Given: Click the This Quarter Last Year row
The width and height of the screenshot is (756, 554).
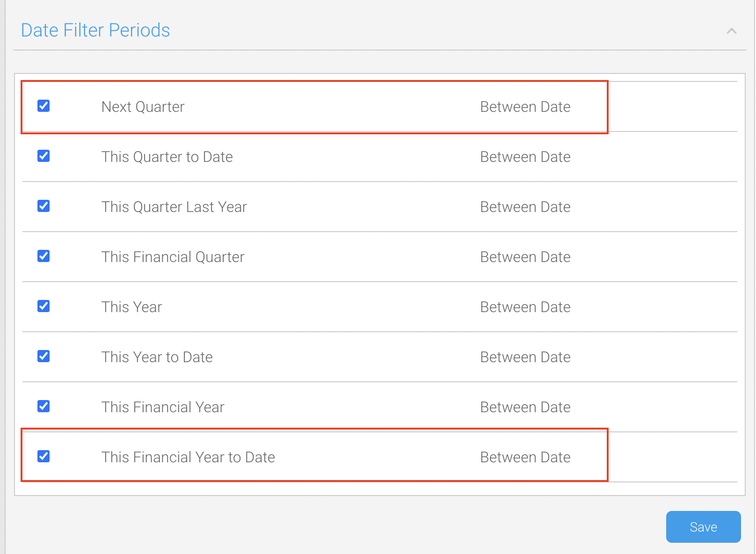Looking at the screenshot, I should tap(174, 206).
